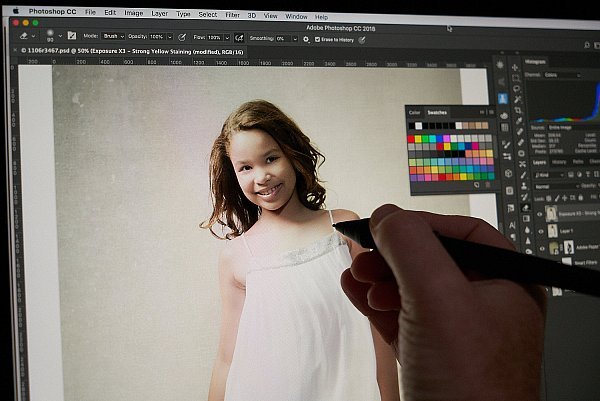Switch to the Paths tab
The width and height of the screenshot is (600, 401).
(578, 162)
